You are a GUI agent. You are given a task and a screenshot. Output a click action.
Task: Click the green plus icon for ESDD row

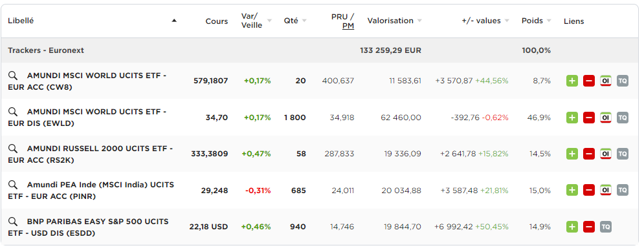(x=572, y=227)
